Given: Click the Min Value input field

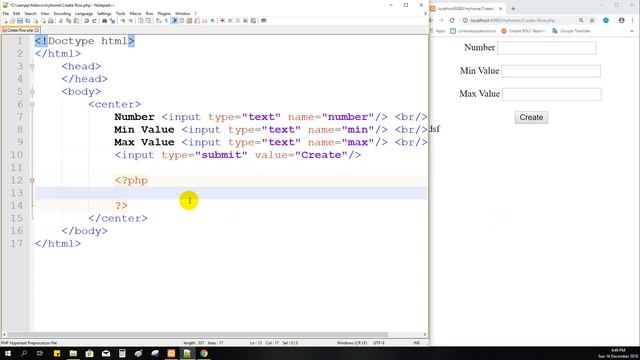Looking at the screenshot, I should [551, 71].
